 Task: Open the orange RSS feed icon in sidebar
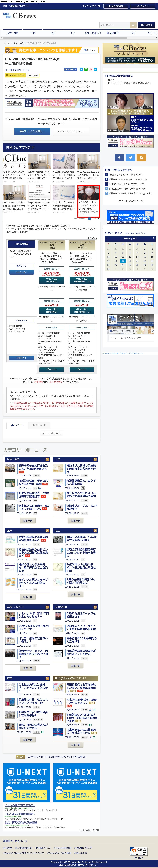(x=141, y=157)
